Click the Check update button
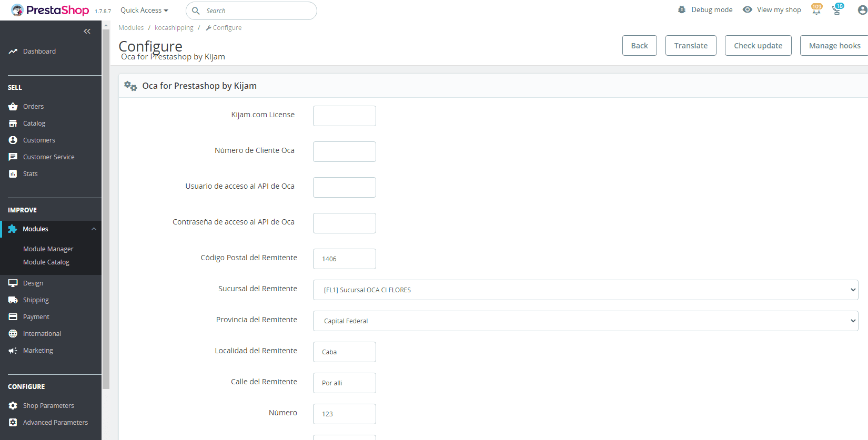The image size is (868, 440). [x=758, y=46]
